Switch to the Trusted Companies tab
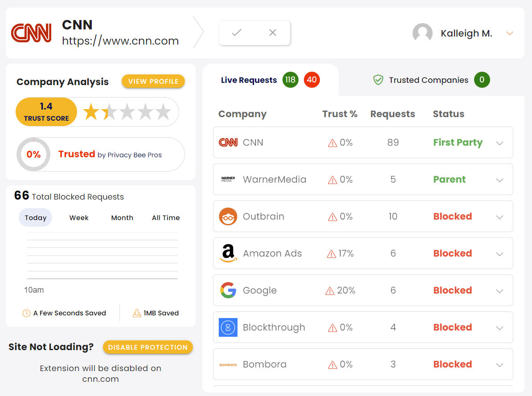This screenshot has width=532, height=396. pyautogui.click(x=432, y=80)
